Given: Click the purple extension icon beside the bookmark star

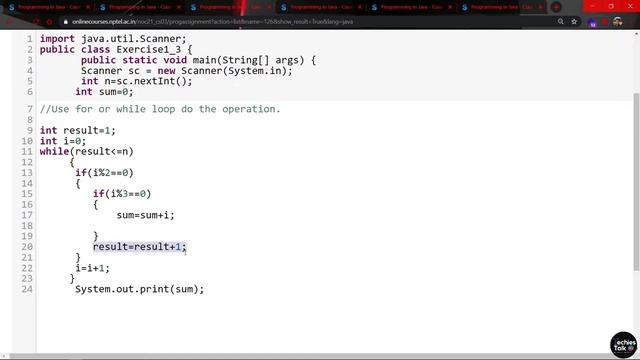Looking at the screenshot, I should pyautogui.click(x=592, y=23).
